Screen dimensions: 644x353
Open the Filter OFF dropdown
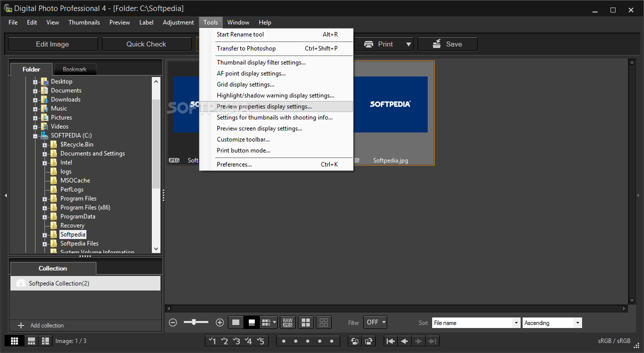tap(375, 322)
